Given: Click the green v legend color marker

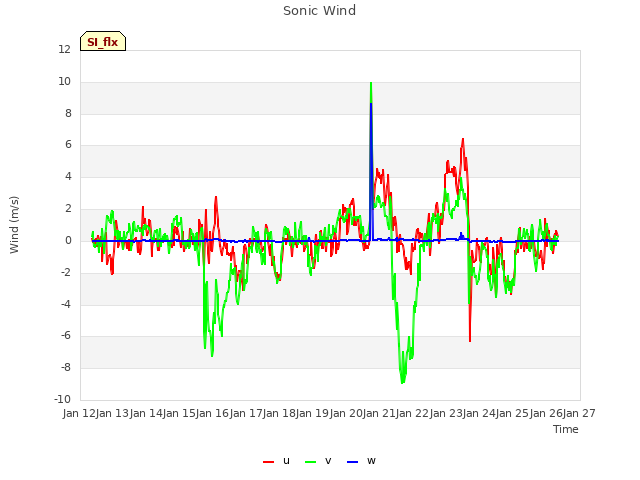Looking at the screenshot, I should click(310, 462).
